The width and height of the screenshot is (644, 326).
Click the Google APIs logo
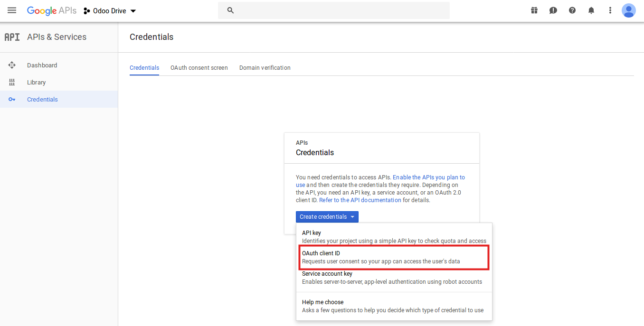[x=51, y=10]
